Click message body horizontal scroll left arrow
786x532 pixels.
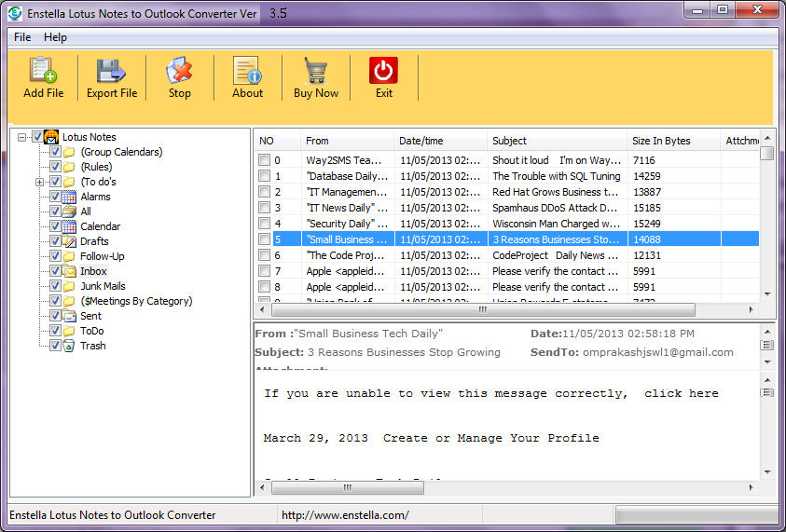(263, 487)
